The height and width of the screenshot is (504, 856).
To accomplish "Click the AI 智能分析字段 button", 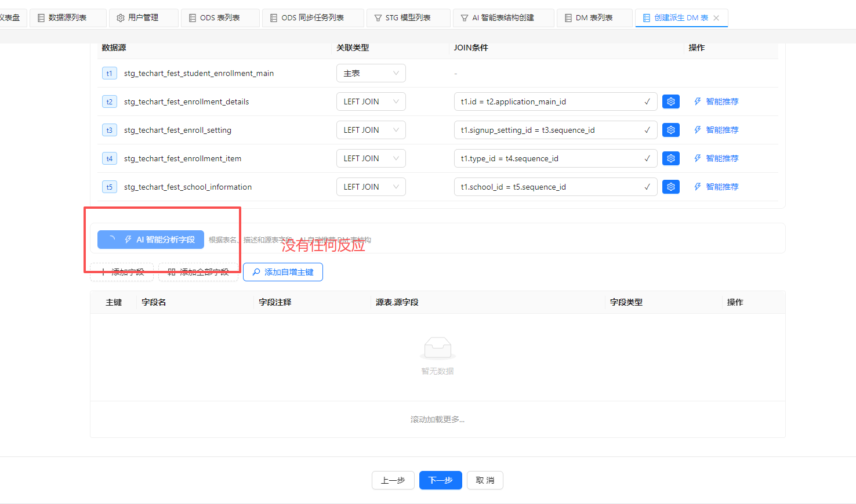I will tap(151, 240).
